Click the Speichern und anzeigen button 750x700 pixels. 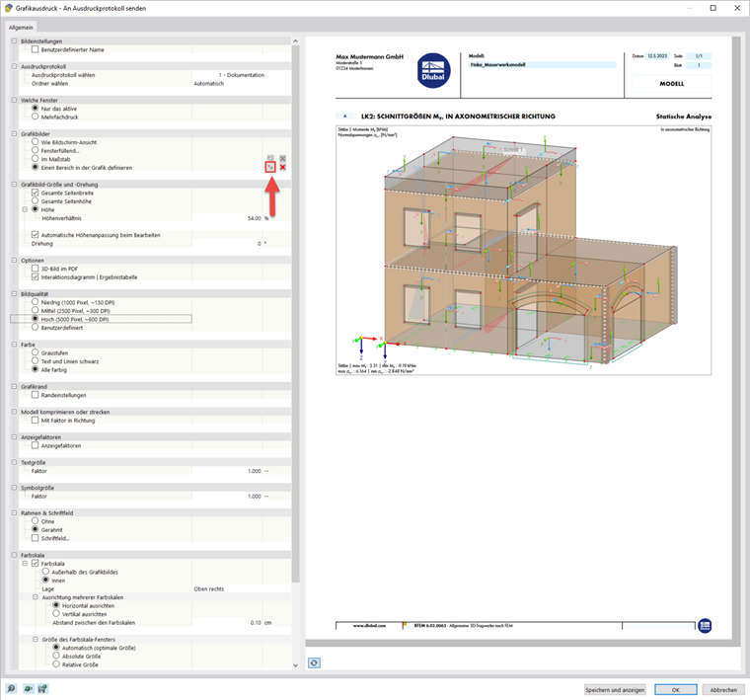[x=615, y=689]
